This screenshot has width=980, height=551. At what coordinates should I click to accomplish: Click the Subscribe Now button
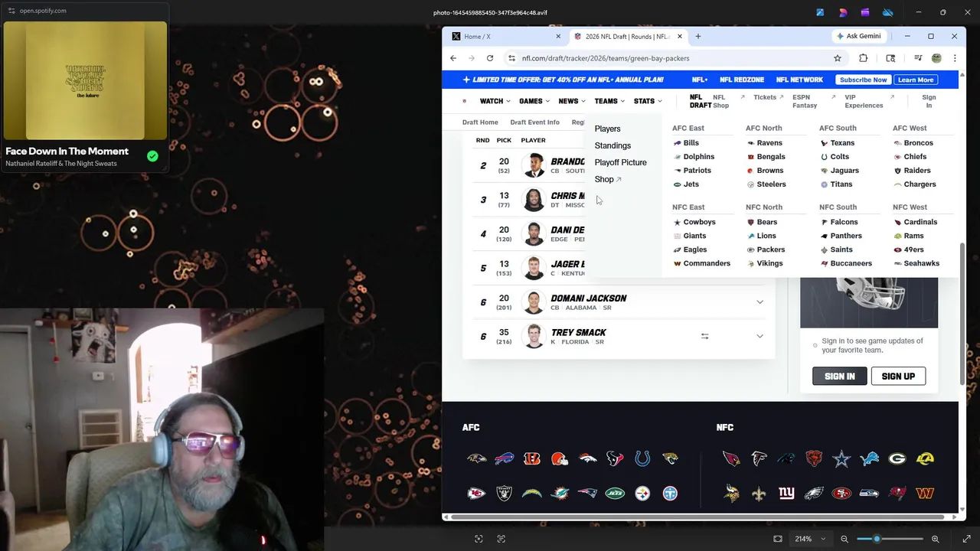(x=863, y=80)
